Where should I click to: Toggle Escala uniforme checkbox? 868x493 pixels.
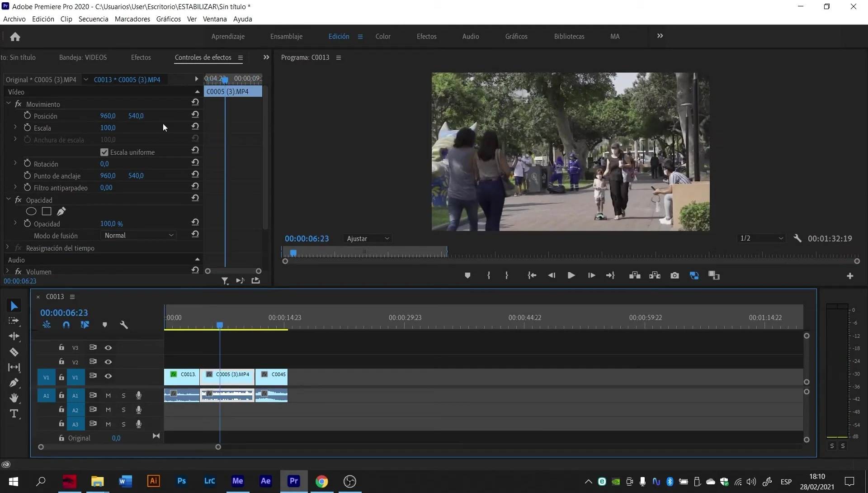[x=104, y=152]
